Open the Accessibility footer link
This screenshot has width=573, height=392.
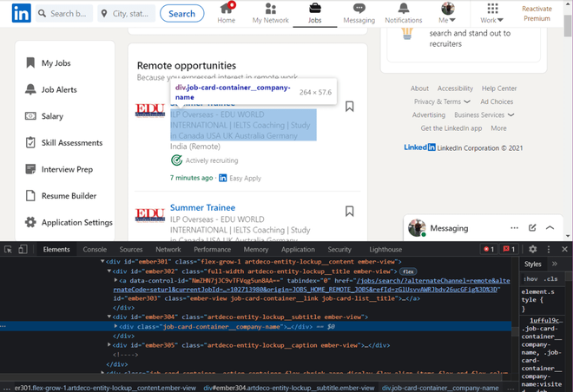[455, 88]
